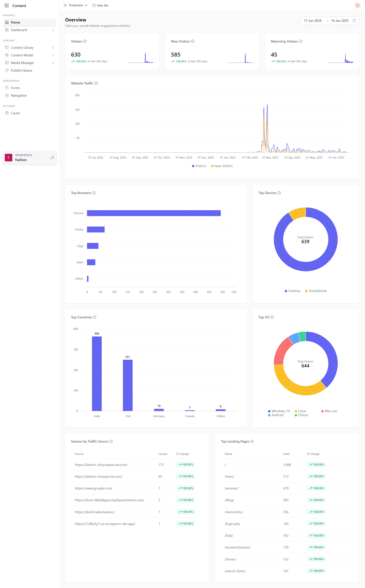This screenshot has height=588, width=365.
Task: Open https://www.google.com/ traffic source link
Action: pos(93,488)
